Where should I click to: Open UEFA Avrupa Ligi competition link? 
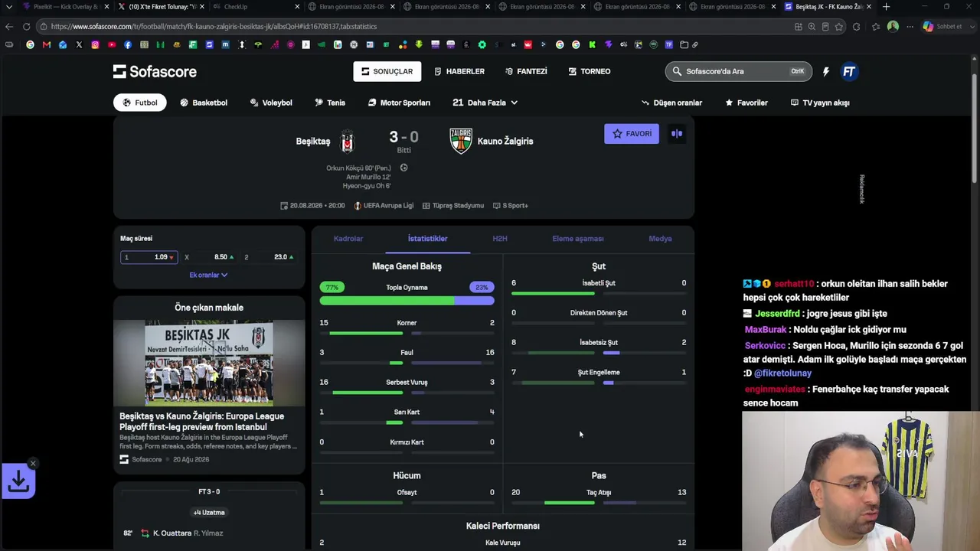click(384, 205)
